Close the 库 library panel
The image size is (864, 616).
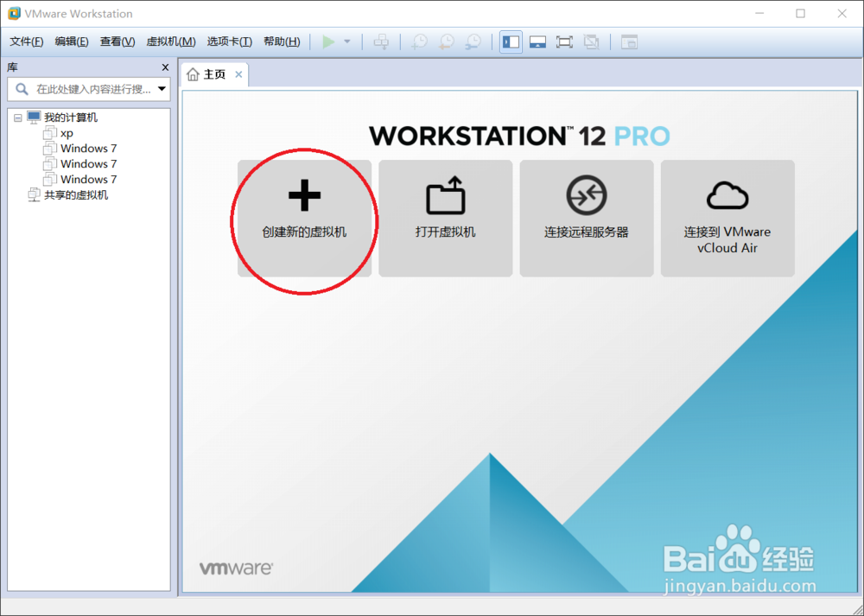165,67
